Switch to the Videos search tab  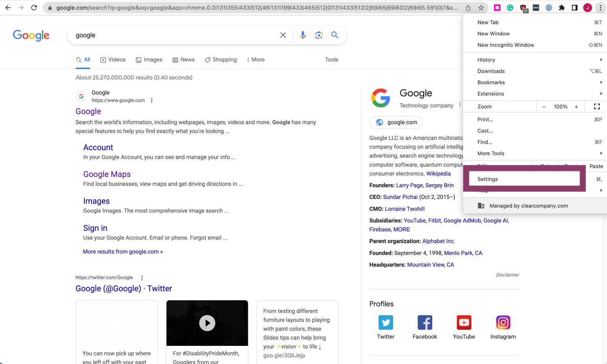click(x=113, y=60)
